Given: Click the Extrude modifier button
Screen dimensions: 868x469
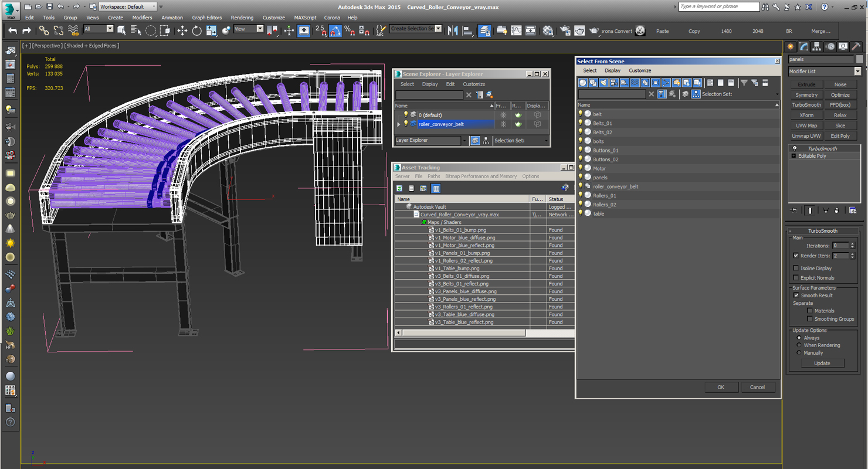Looking at the screenshot, I should 806,84.
